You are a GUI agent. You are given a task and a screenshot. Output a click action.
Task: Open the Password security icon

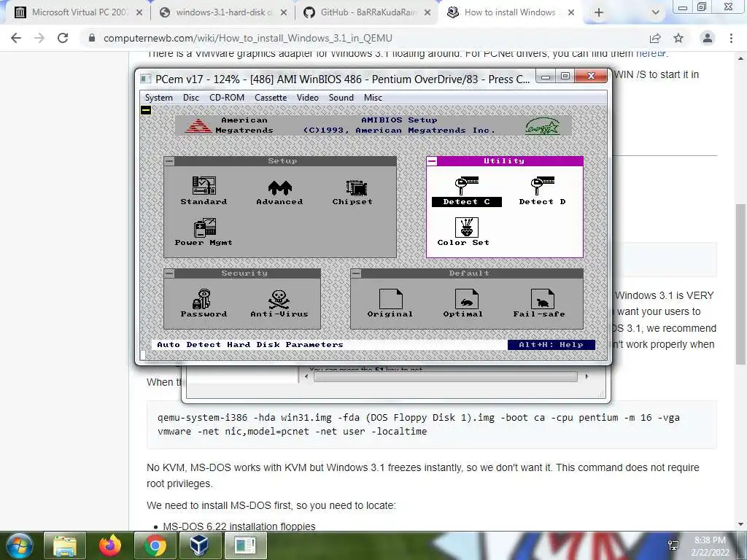click(x=204, y=303)
